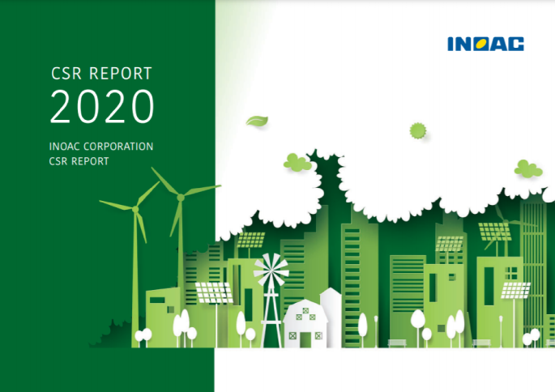This screenshot has height=392, width=555.
Task: Click the INOAC logo
Action: coord(485,45)
